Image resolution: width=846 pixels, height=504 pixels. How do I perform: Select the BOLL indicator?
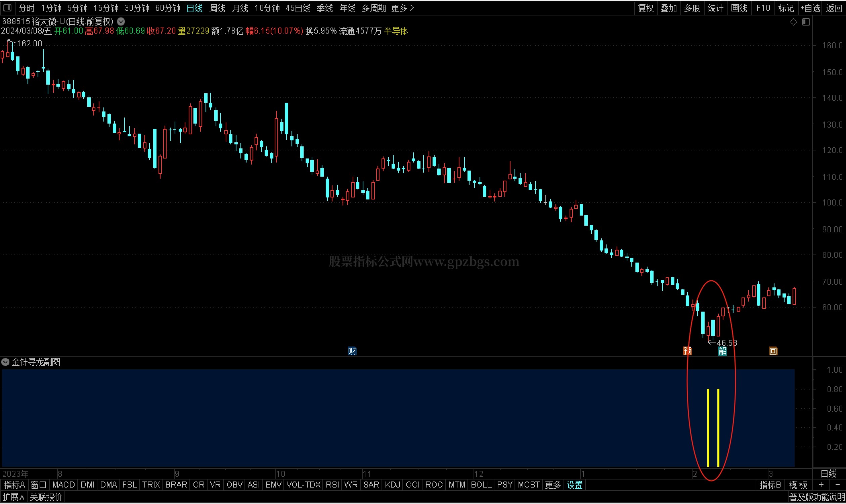click(481, 485)
